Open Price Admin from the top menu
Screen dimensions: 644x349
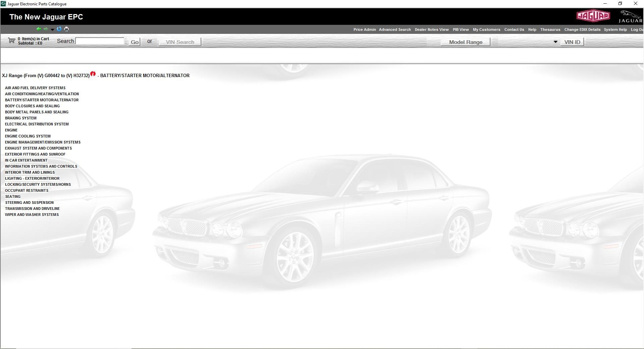click(x=364, y=30)
